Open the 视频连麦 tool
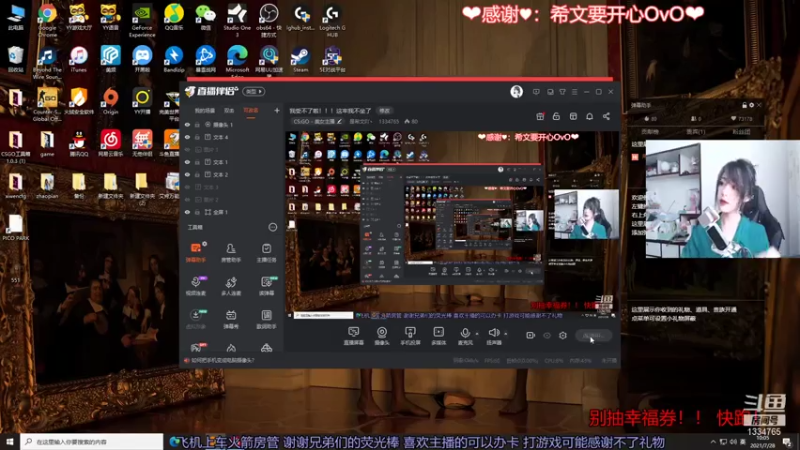Image resolution: width=800 pixels, height=450 pixels. pos(196,286)
